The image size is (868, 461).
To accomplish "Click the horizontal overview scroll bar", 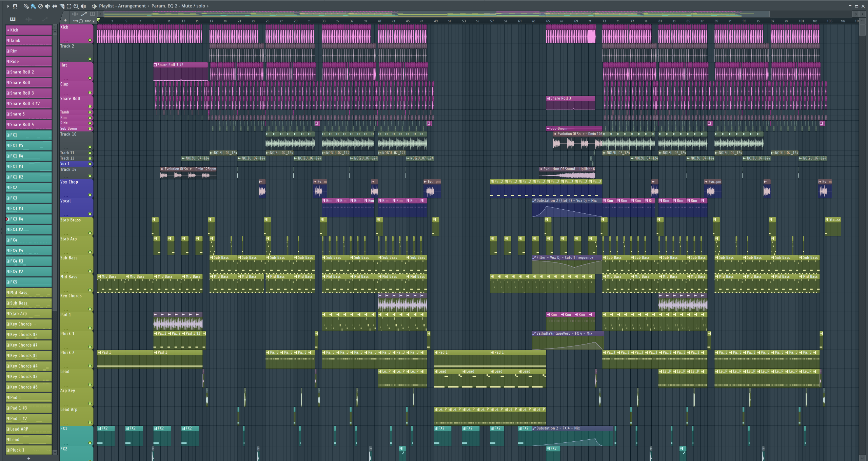I will coord(437,14).
